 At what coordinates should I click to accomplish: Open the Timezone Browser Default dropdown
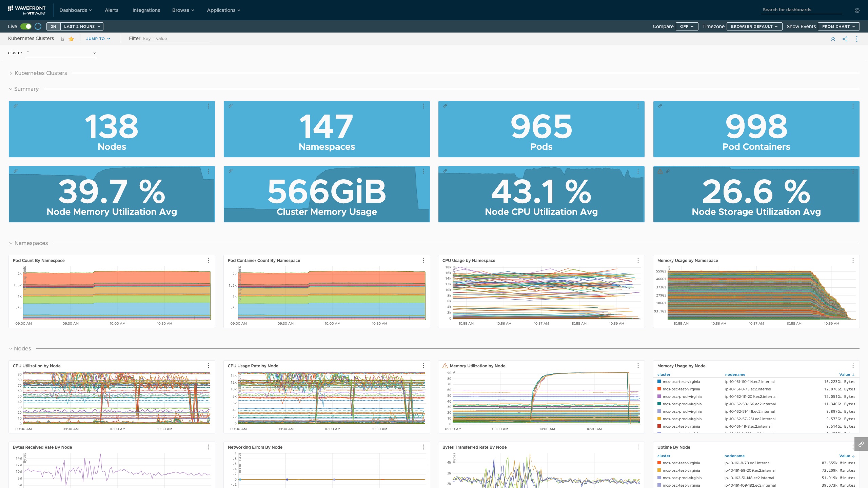(754, 26)
